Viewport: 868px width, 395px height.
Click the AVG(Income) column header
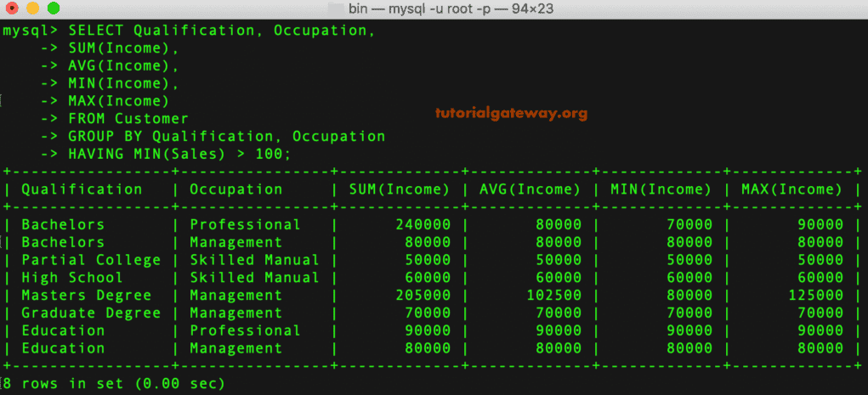[x=530, y=189]
